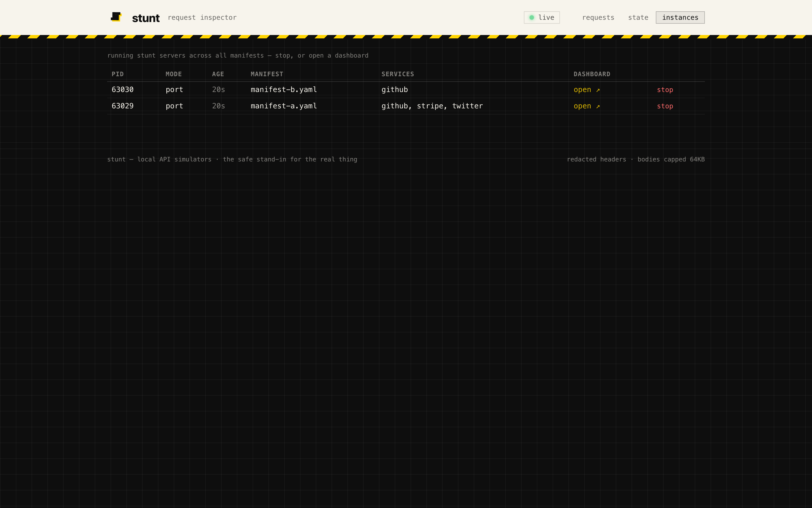Screen dimensions: 812x508
Task: Click footer text 'redacted headers · bodies capped 64KB'
Action: click(636, 159)
